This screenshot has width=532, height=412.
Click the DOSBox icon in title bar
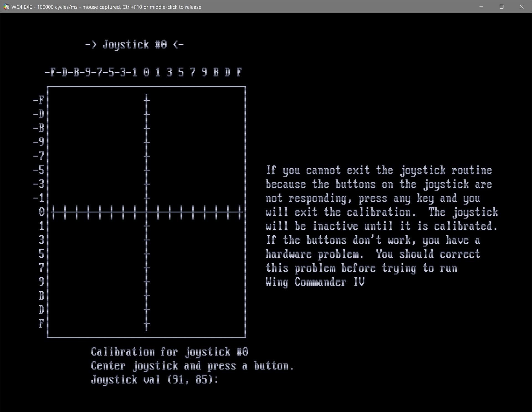pos(6,7)
